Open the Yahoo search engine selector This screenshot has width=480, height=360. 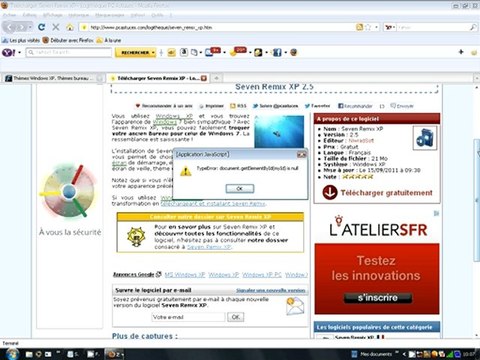pos(390,27)
